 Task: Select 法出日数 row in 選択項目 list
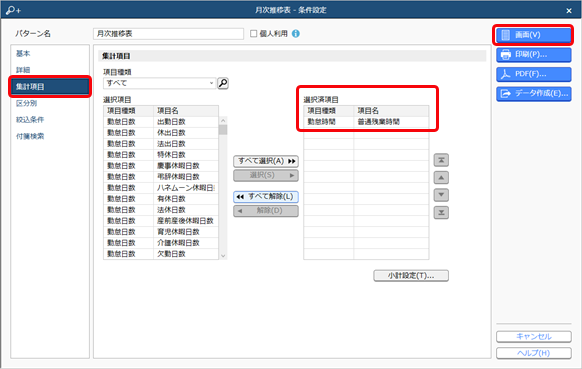coord(161,144)
